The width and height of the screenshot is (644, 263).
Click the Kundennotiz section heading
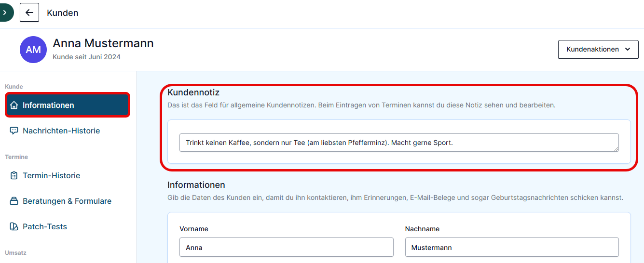pyautogui.click(x=193, y=92)
